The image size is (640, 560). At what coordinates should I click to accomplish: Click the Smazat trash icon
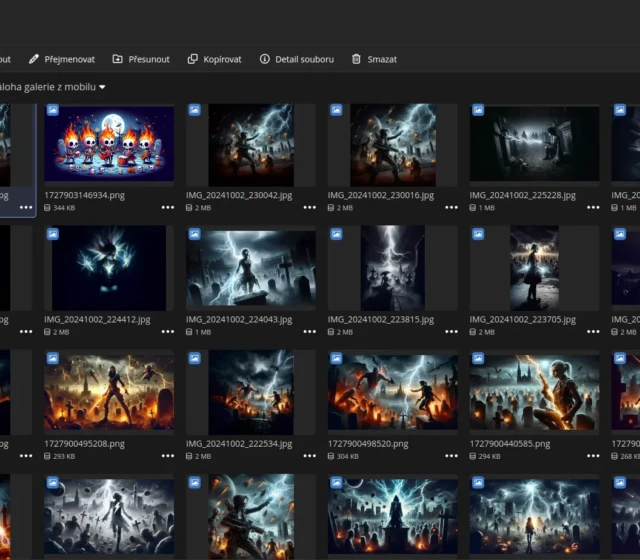(356, 59)
